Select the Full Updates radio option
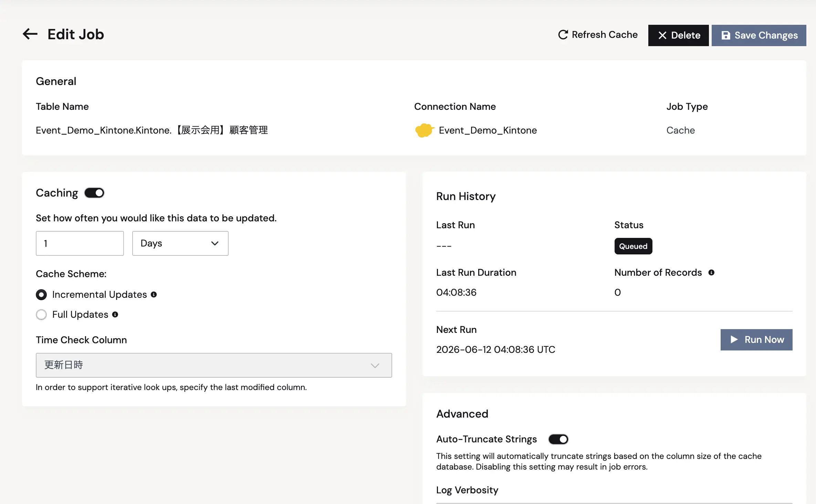 [x=41, y=315]
